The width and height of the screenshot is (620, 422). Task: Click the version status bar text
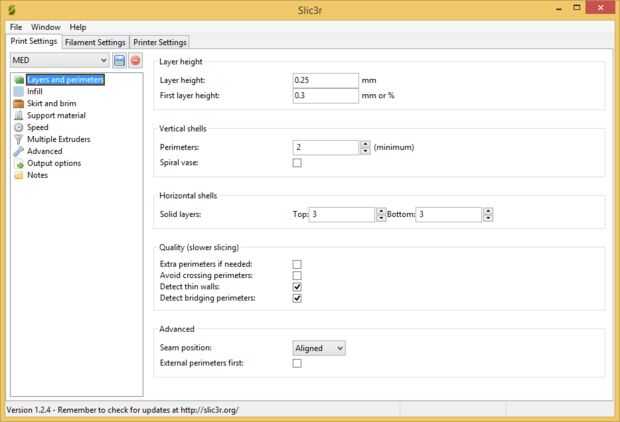click(123, 410)
